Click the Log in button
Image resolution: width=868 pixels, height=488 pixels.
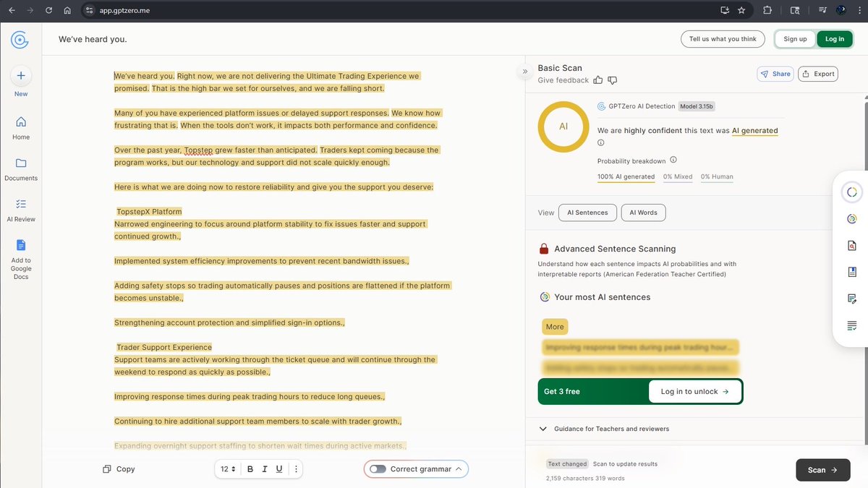coord(835,39)
